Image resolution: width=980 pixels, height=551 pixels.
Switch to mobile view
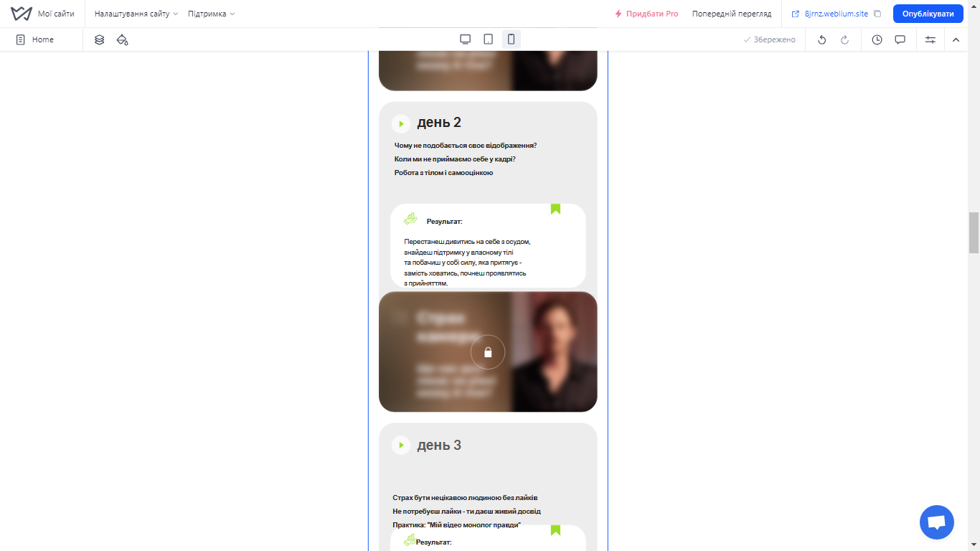(511, 39)
